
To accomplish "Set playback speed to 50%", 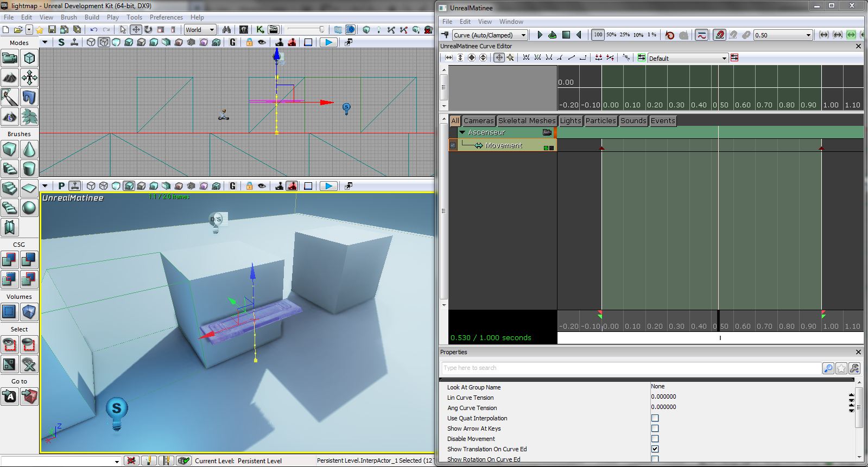I will [x=611, y=35].
